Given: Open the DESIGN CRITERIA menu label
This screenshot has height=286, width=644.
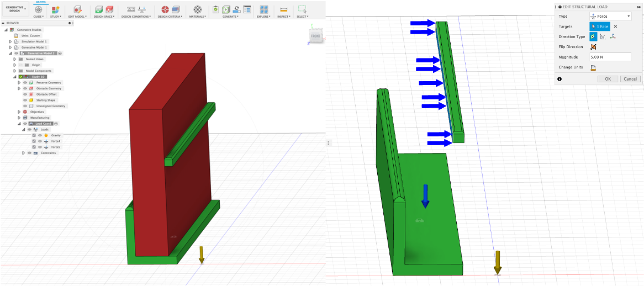Looking at the screenshot, I should point(171,17).
